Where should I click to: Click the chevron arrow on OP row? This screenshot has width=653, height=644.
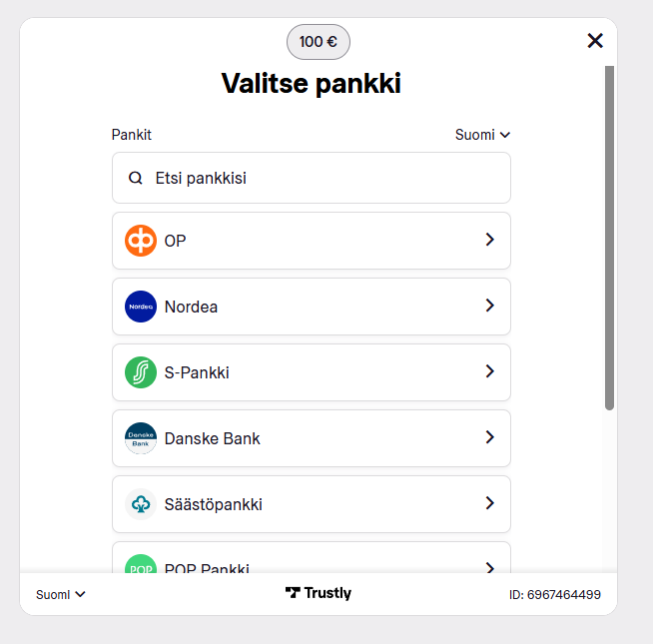tap(489, 240)
